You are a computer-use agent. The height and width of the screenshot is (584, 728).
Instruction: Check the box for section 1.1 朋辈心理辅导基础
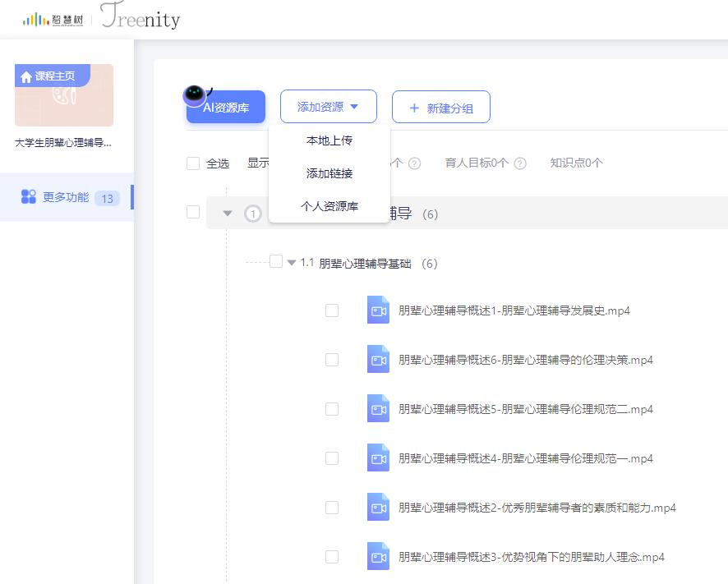[276, 261]
